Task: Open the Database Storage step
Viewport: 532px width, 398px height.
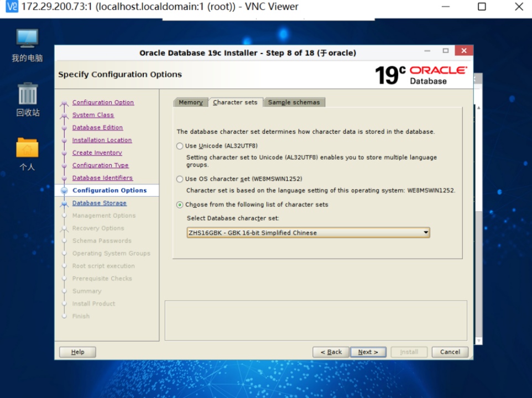Action: (x=99, y=203)
